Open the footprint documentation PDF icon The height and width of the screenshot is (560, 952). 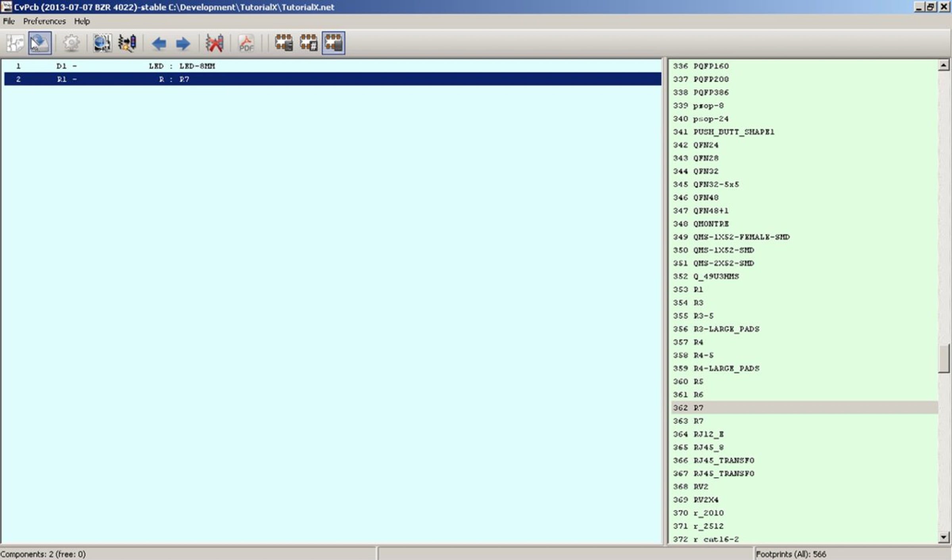tap(246, 43)
